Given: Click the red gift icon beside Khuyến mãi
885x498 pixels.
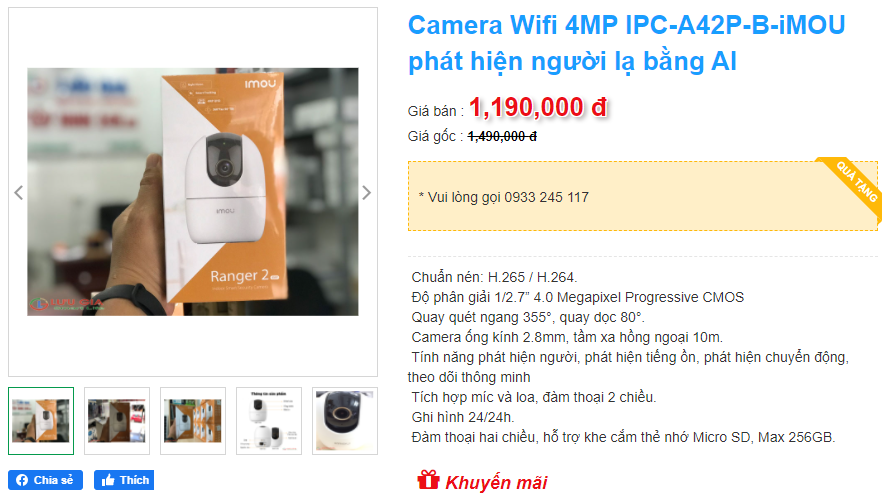Looking at the screenshot, I should (428, 479).
